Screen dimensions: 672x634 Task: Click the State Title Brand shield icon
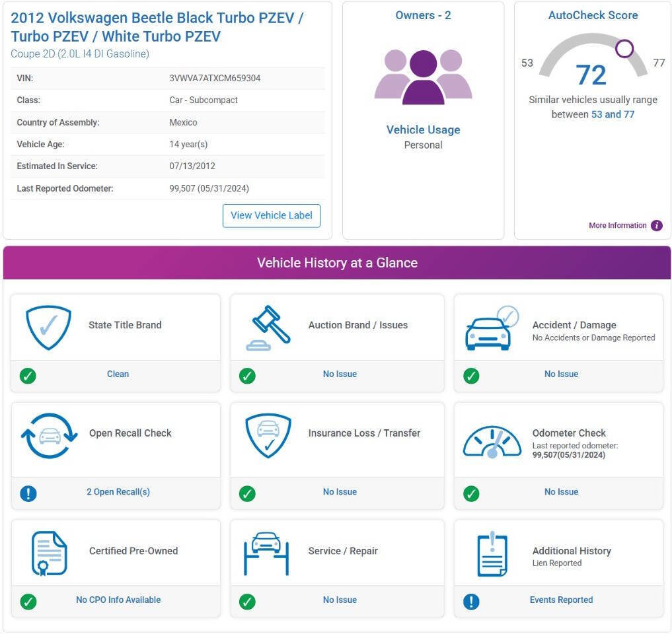[48, 328]
